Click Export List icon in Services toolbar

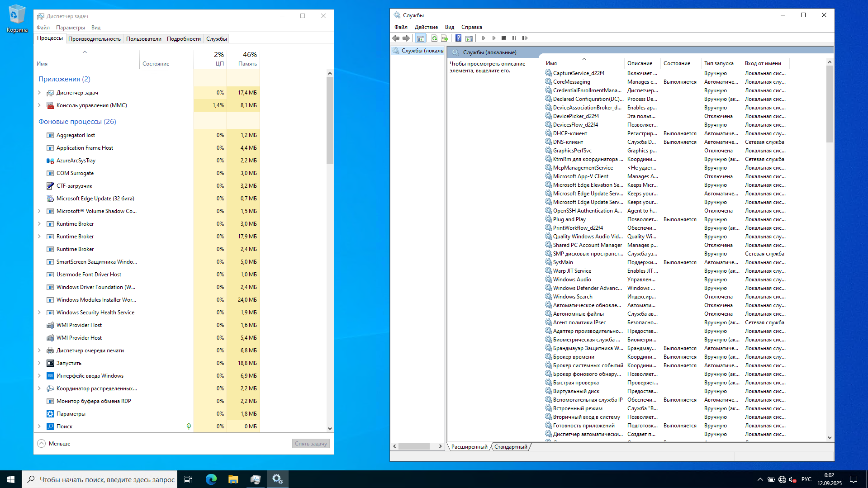tap(445, 38)
